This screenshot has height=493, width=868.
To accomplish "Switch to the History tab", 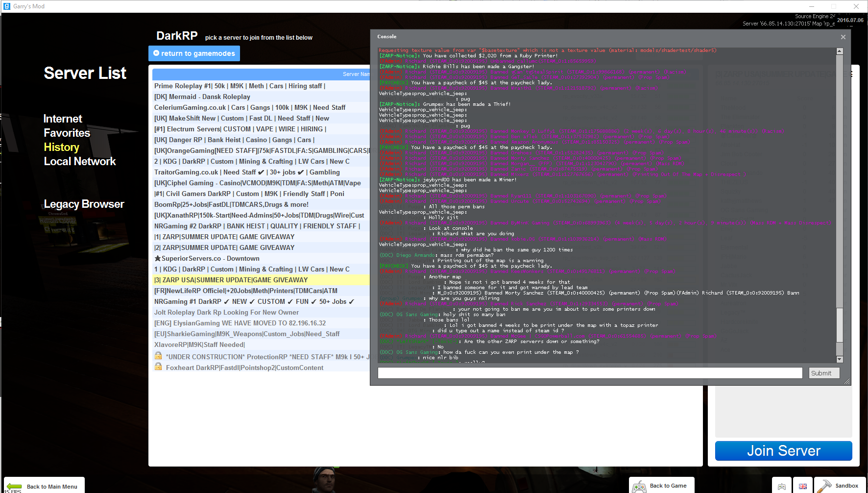I will click(x=62, y=147).
